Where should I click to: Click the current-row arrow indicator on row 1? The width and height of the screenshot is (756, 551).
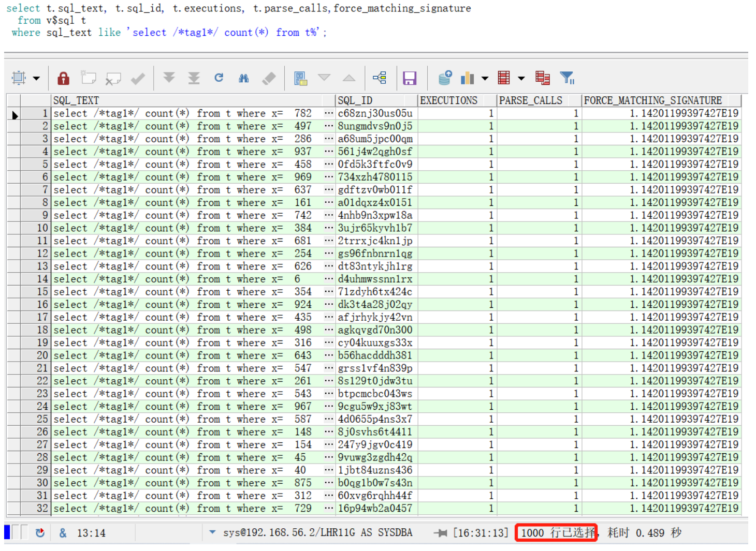pyautogui.click(x=14, y=115)
